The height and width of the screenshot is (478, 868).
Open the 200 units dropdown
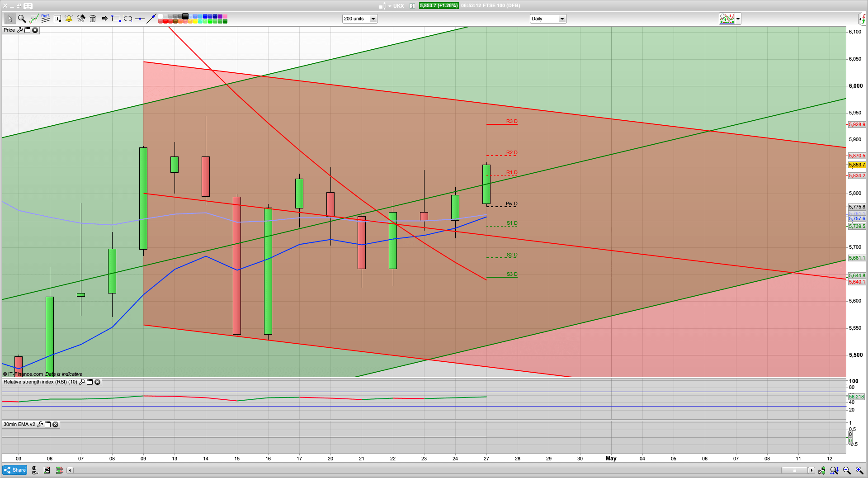(x=373, y=19)
